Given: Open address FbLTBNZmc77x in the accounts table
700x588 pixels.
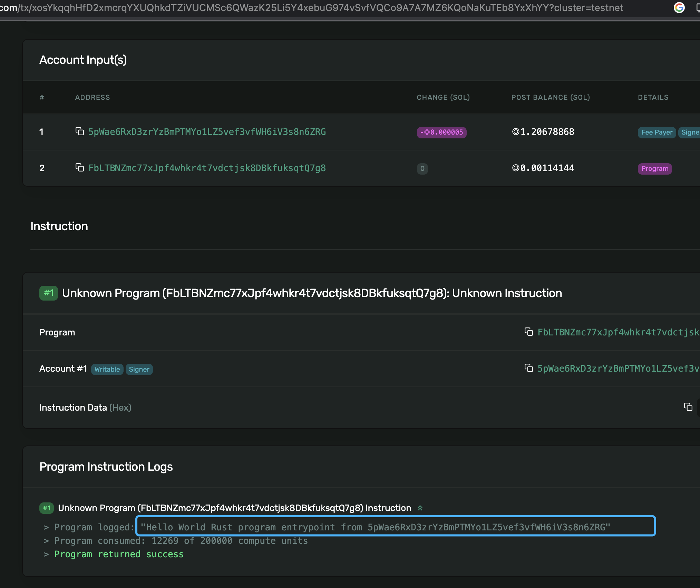Looking at the screenshot, I should 207,168.
